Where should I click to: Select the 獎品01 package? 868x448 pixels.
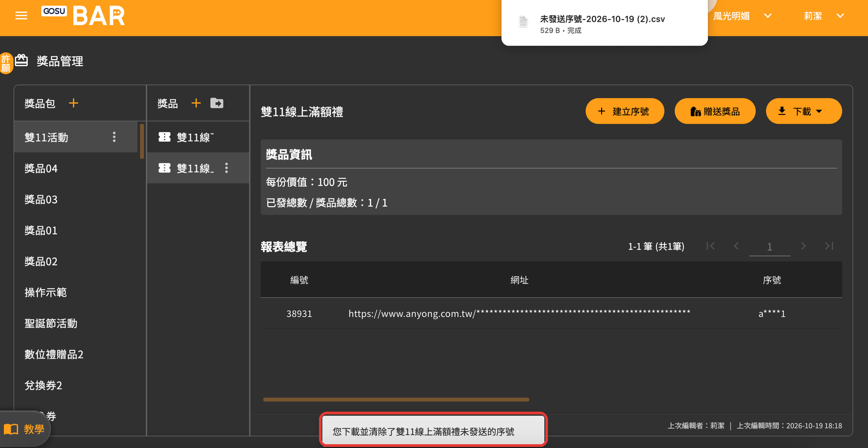tap(76, 231)
